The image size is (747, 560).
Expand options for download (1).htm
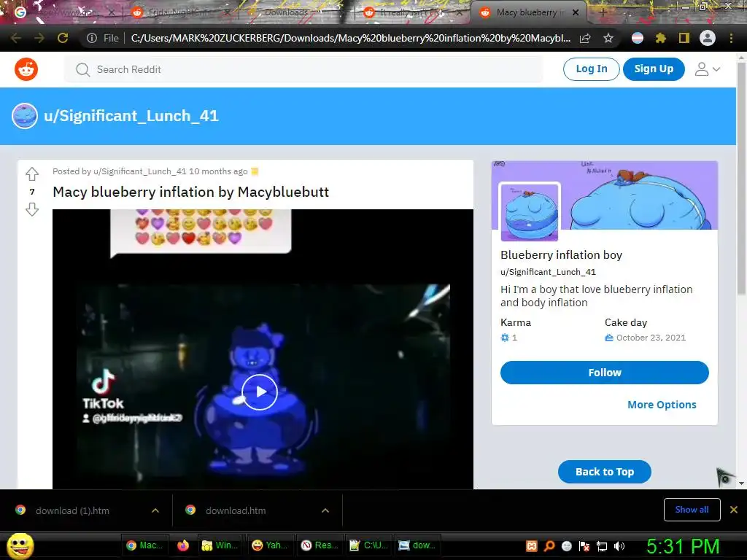(155, 510)
